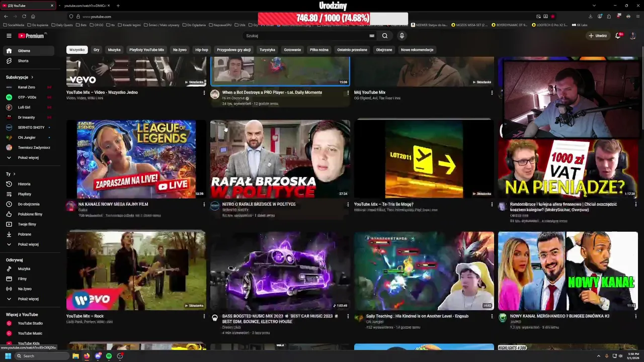Open Polubione filmy liked videos
644x362 pixels.
click(29, 214)
